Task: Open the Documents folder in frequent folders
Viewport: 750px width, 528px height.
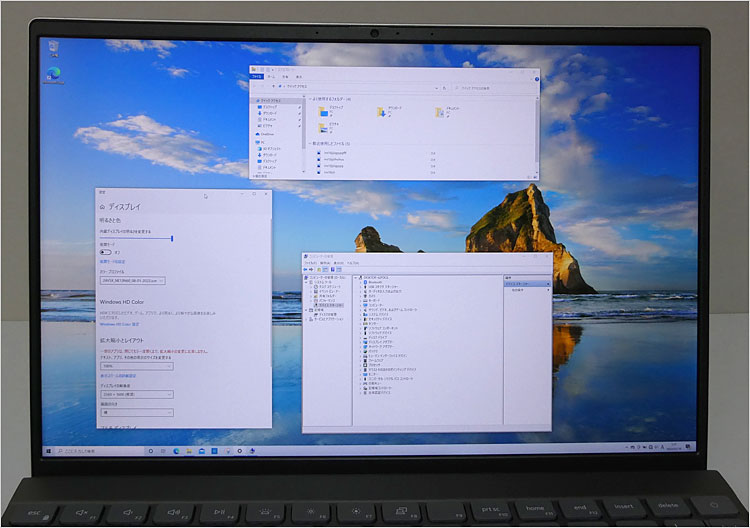Action: tap(440, 113)
